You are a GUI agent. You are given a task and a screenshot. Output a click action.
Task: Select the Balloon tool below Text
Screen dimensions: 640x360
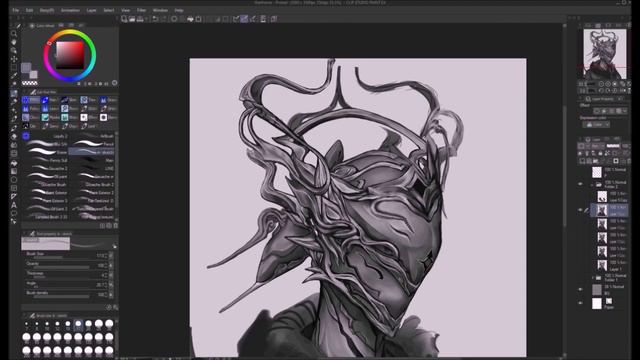pos(14,213)
